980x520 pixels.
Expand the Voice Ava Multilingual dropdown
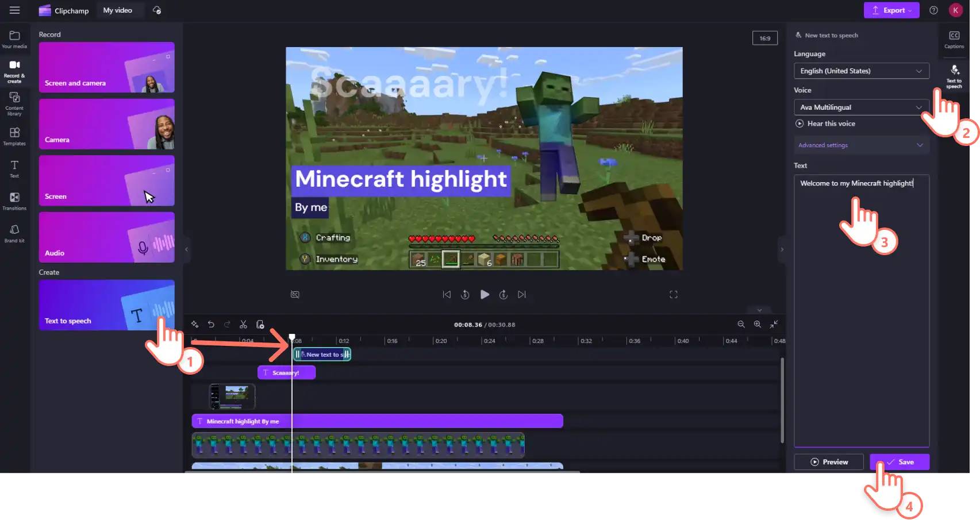pyautogui.click(x=861, y=107)
